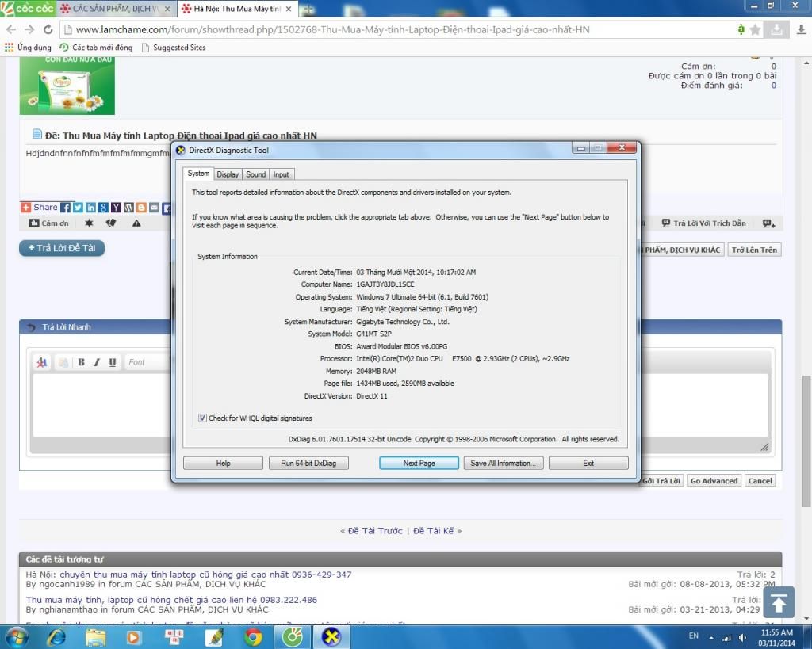The image size is (812, 649).
Task: Click the bookmark star in address bar
Action: [x=755, y=29]
